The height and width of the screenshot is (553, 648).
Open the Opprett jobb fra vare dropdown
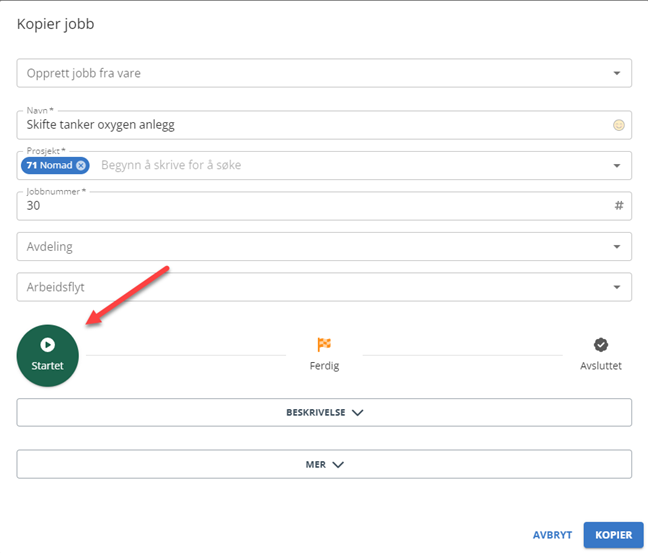tap(324, 73)
